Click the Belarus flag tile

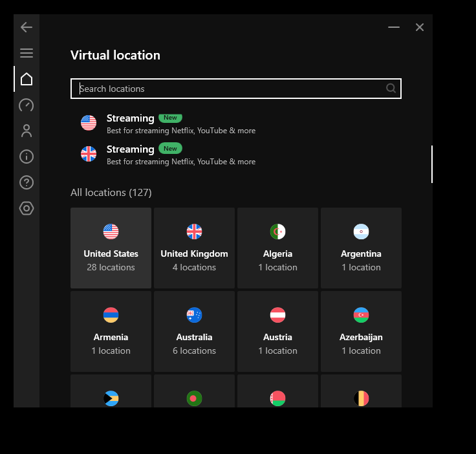[x=277, y=391]
